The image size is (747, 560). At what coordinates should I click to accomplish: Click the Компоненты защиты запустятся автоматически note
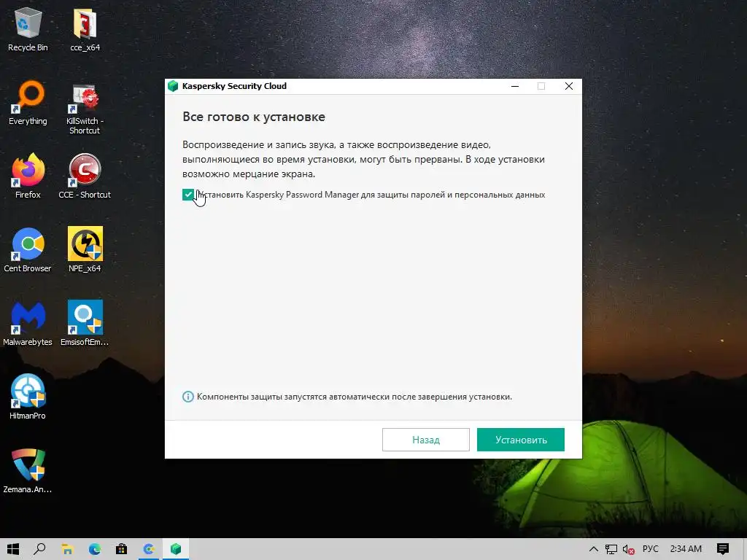coord(355,397)
